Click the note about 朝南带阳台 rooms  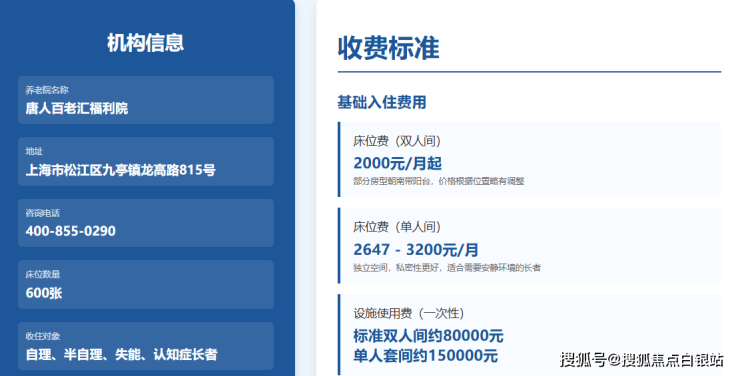(439, 181)
